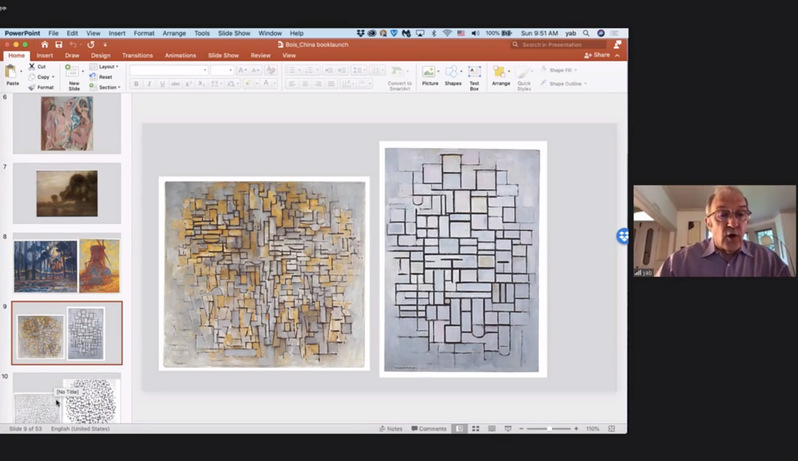This screenshot has width=798, height=461.
Task: Open the Copy dropdown arrow
Action: pyautogui.click(x=53, y=77)
